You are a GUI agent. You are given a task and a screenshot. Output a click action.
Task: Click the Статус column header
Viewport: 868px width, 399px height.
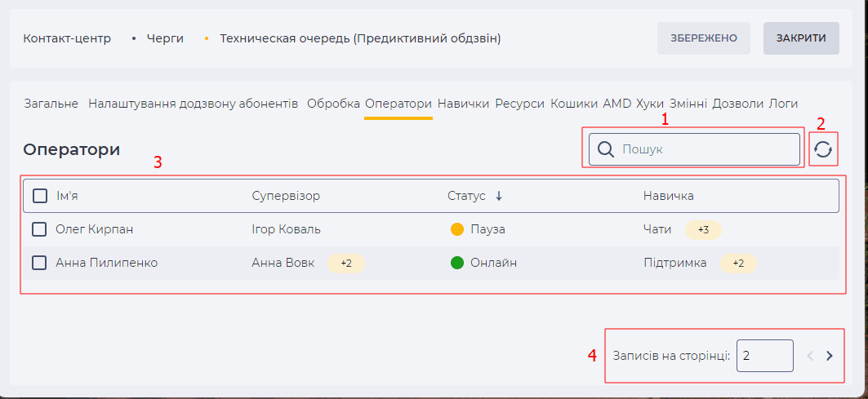[x=466, y=196]
